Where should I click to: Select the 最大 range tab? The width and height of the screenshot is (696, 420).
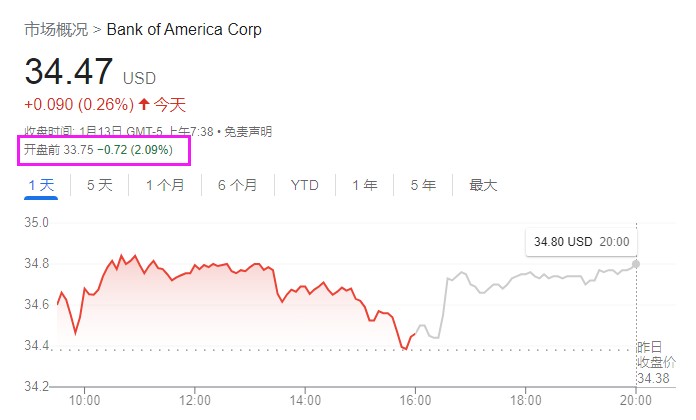click(483, 185)
